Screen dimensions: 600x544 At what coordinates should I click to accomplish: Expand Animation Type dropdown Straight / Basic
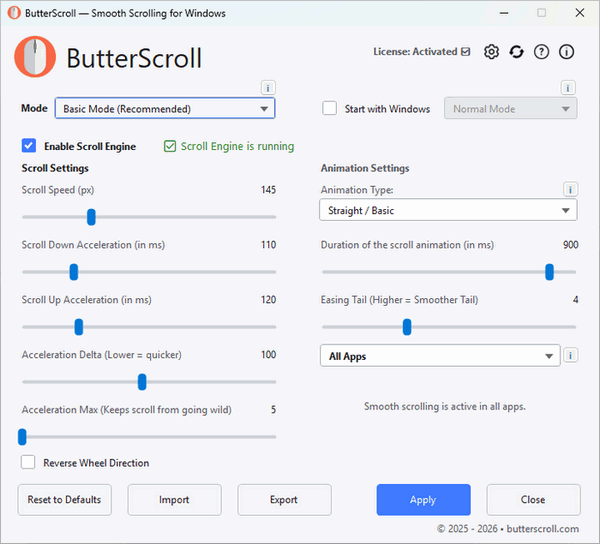[x=448, y=210]
